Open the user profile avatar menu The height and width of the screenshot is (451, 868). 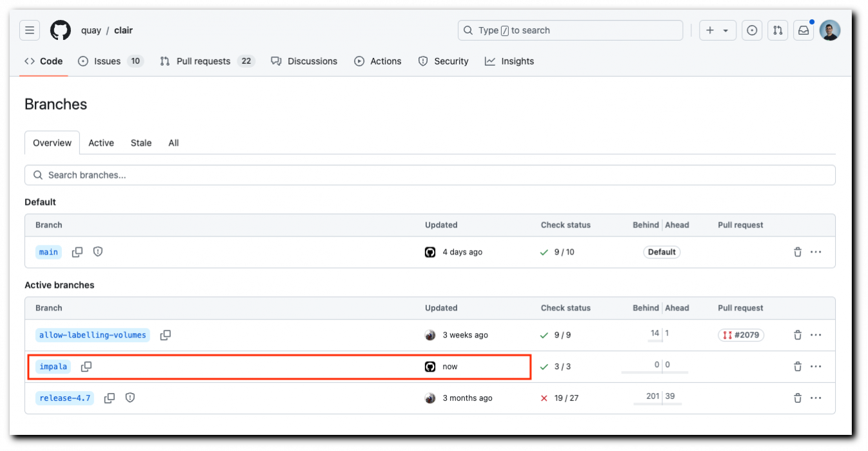coord(830,30)
